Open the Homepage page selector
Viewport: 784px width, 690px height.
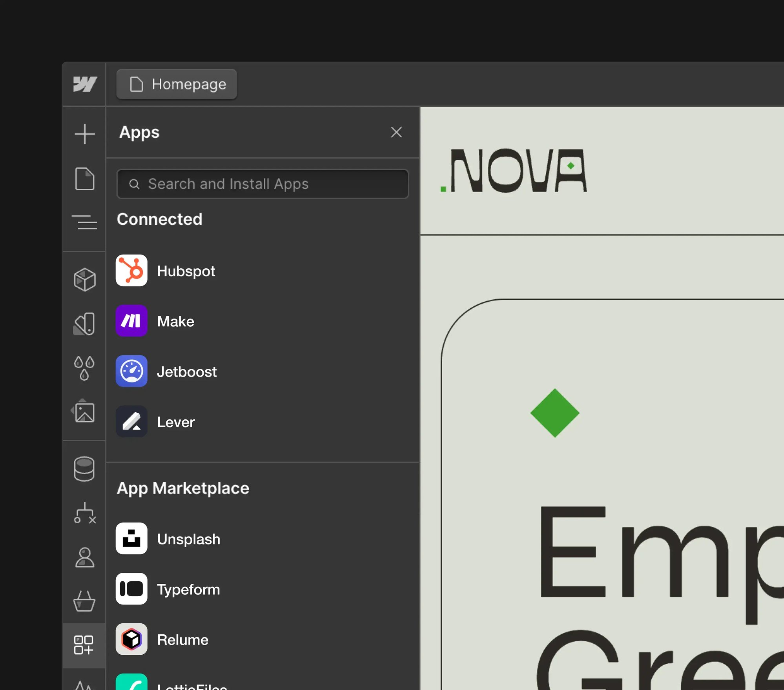(176, 84)
